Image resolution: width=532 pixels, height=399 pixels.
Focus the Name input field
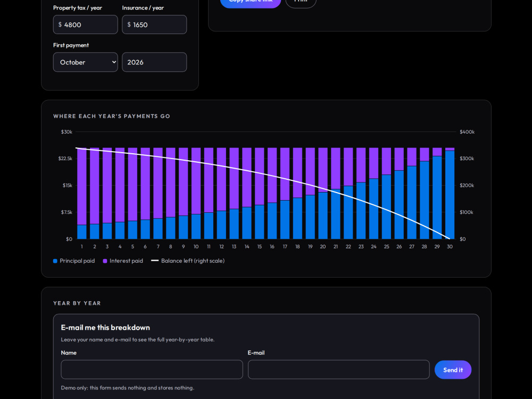(x=152, y=370)
